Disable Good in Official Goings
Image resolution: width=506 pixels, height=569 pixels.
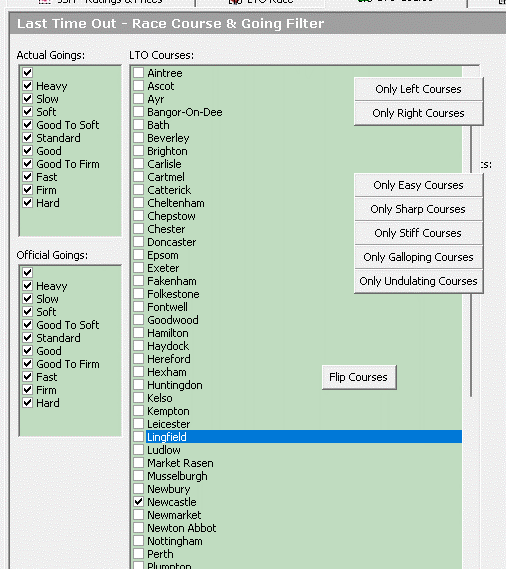tap(28, 351)
